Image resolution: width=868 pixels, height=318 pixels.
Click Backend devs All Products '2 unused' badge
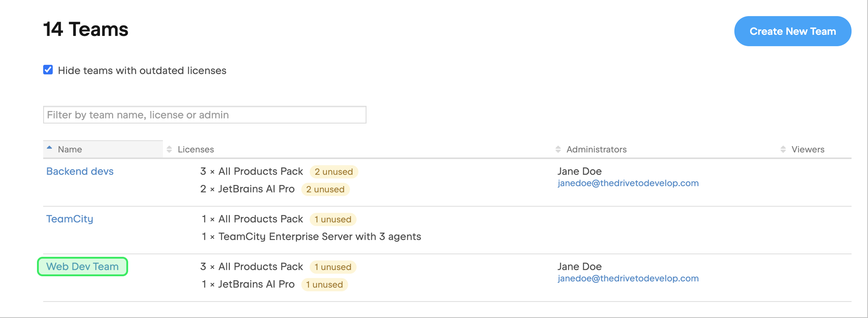pyautogui.click(x=334, y=172)
